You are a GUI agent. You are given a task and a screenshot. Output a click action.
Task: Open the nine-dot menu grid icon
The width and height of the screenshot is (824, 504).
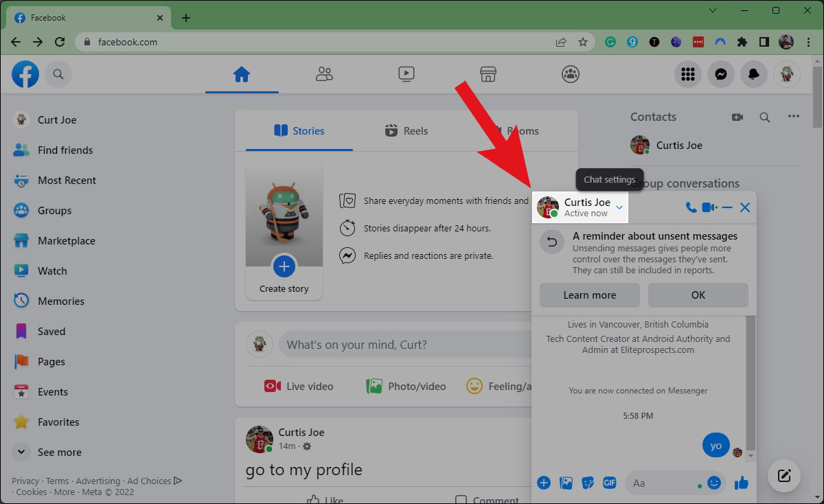pos(688,74)
